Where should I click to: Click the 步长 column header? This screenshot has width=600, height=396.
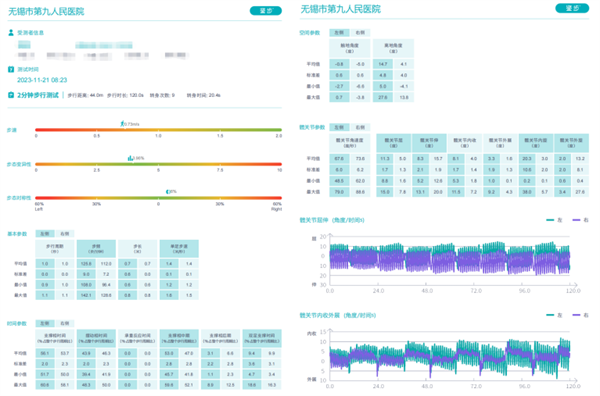pos(137,248)
